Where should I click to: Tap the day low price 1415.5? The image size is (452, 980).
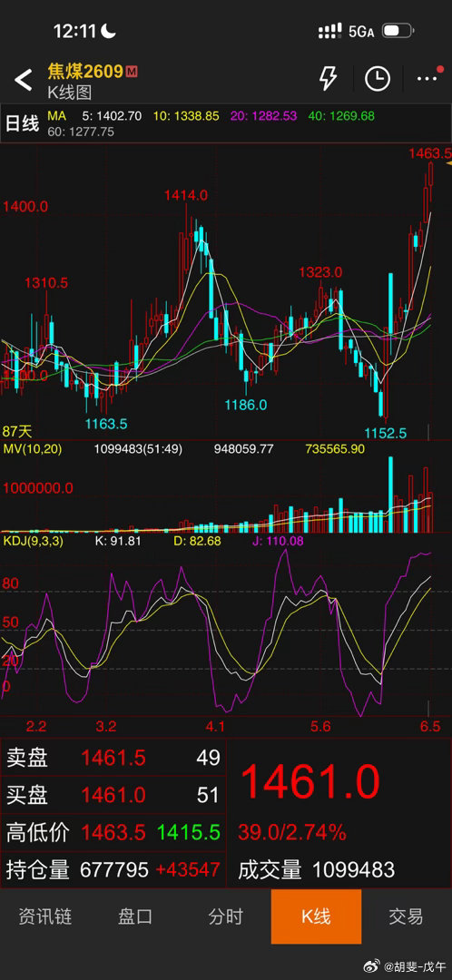pos(189,832)
